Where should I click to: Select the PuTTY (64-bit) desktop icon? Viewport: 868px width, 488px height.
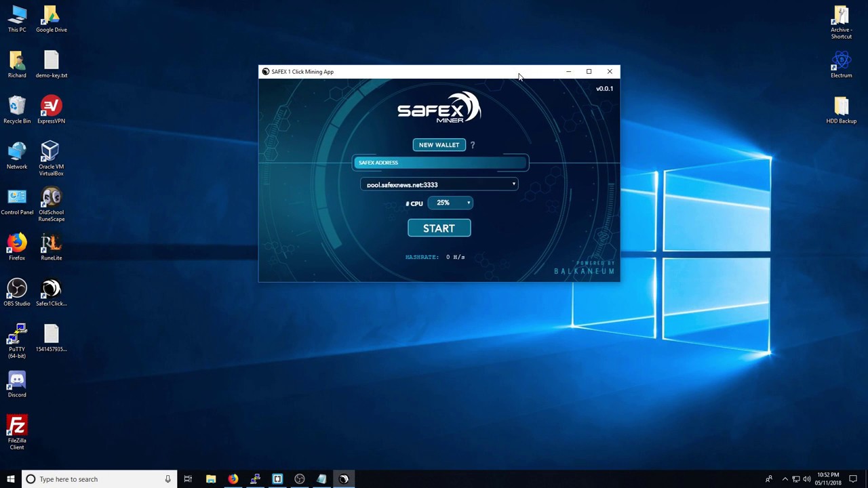tap(17, 340)
